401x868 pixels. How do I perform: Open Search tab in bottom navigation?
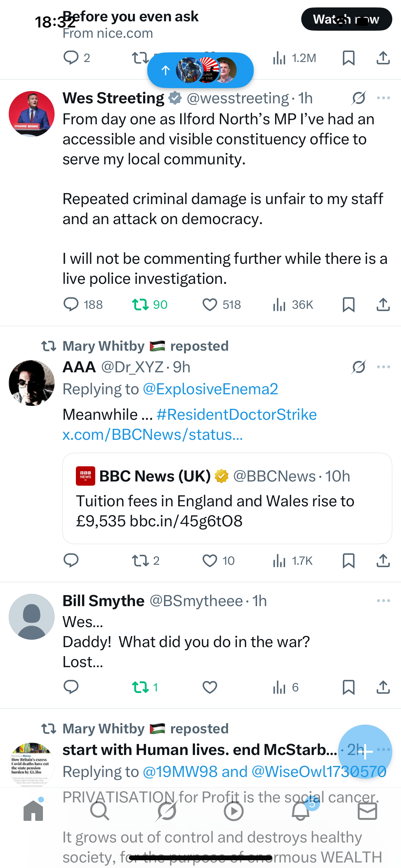click(100, 811)
